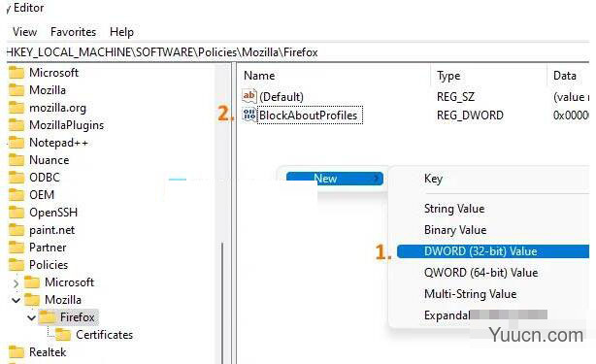
Task: Click the tree pane vertical scrollbar
Action: click(x=222, y=302)
